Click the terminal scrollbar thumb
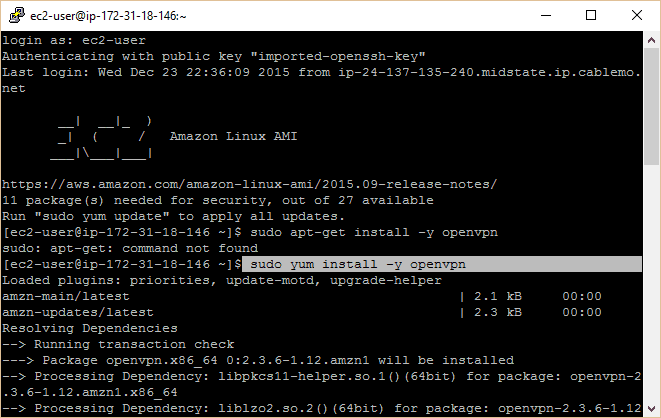The image size is (661, 418). (652, 105)
